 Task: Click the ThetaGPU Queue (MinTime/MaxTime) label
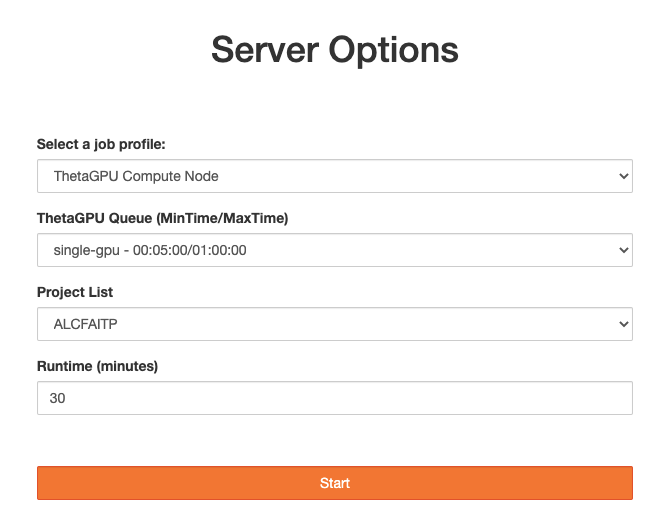point(162,218)
